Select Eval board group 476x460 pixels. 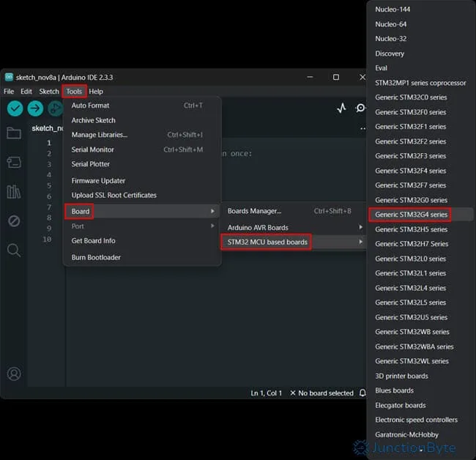[421, 68]
